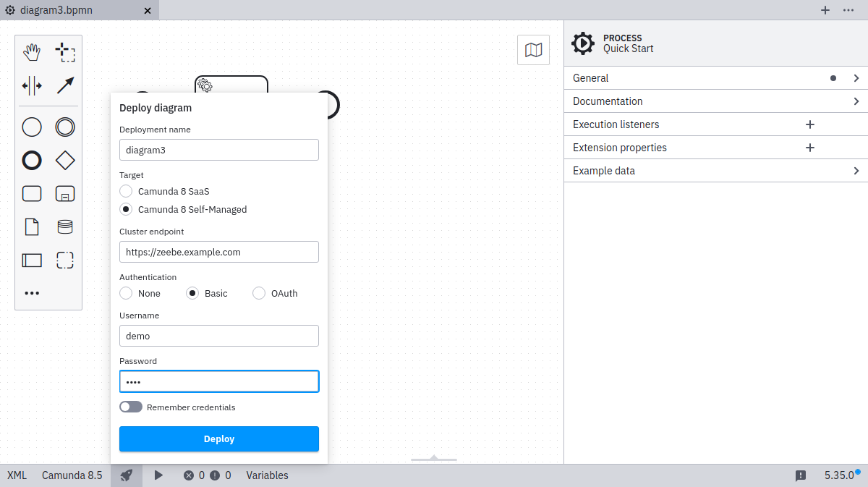The height and width of the screenshot is (487, 868).
Task: Open the deploy rocket icon in status bar
Action: click(x=126, y=475)
